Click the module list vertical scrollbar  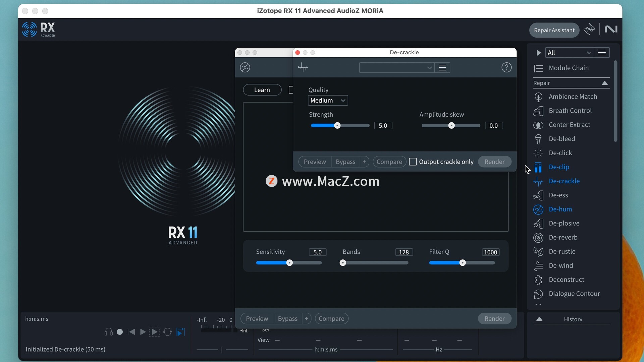615,101
